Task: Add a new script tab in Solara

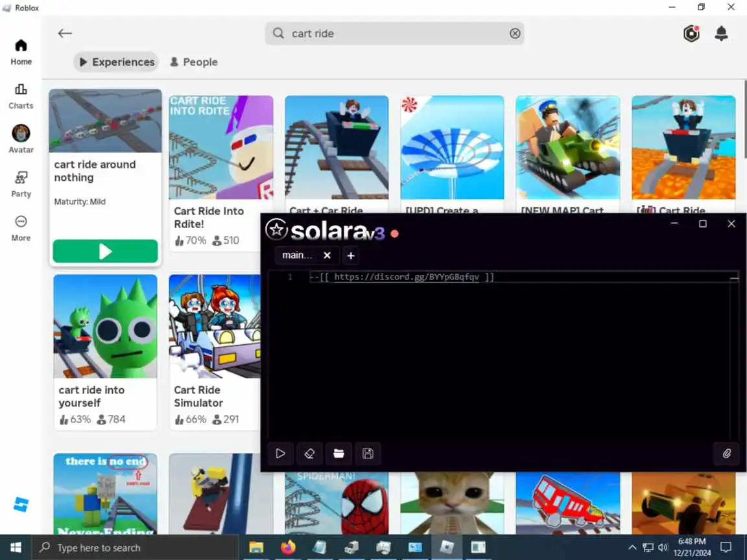Action: [351, 256]
